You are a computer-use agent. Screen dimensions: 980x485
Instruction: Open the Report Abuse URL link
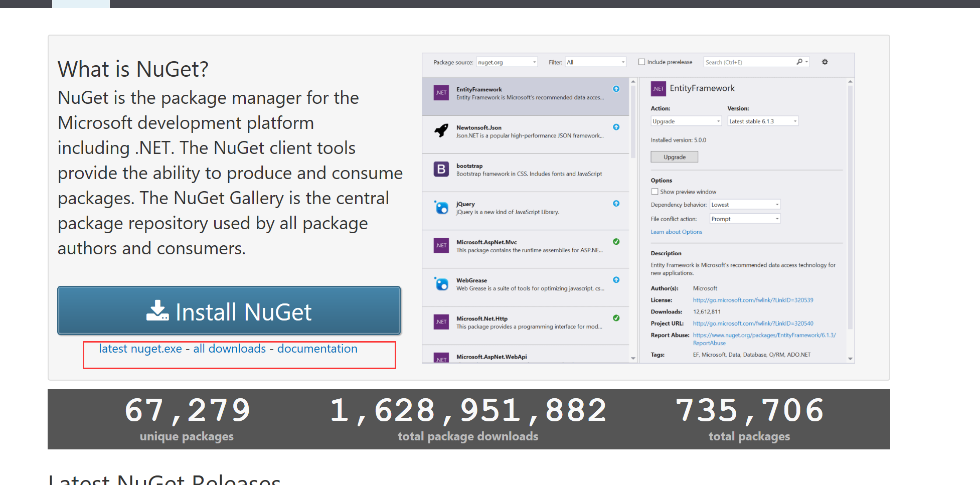click(764, 339)
